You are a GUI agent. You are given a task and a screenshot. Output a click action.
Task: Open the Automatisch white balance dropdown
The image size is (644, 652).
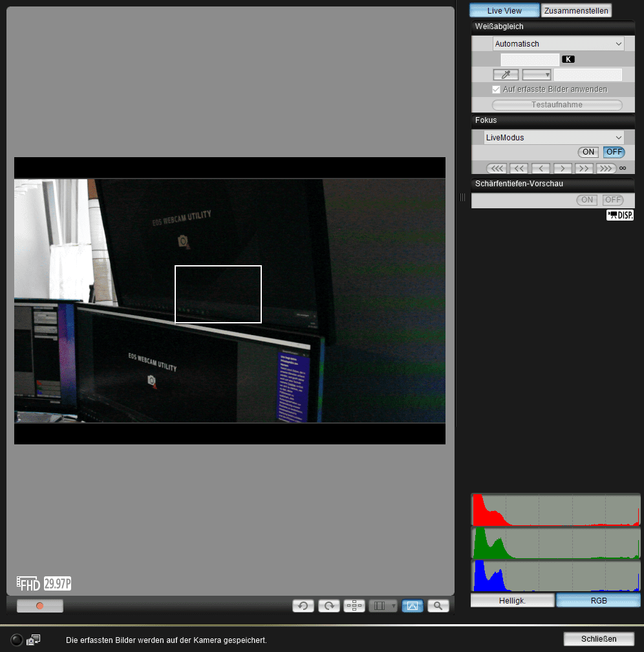558,44
